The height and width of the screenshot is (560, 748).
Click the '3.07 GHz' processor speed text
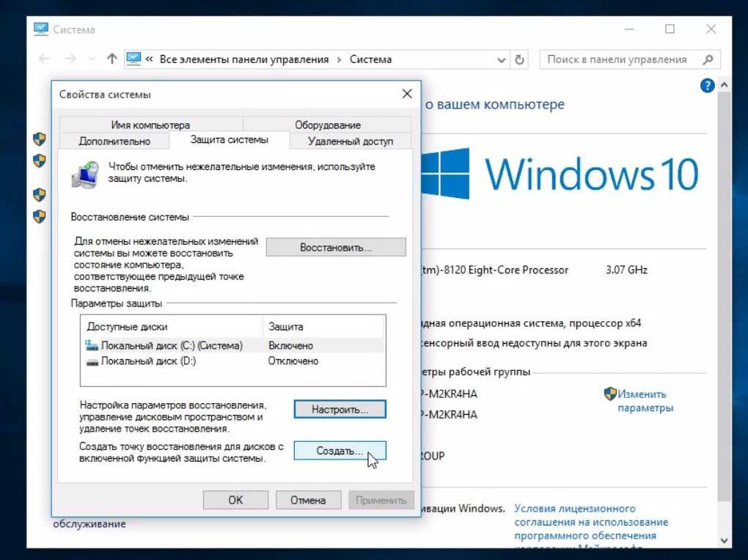[626, 270]
